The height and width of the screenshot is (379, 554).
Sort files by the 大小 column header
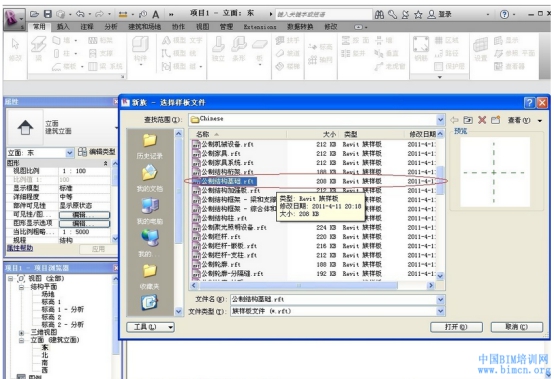(x=312, y=134)
